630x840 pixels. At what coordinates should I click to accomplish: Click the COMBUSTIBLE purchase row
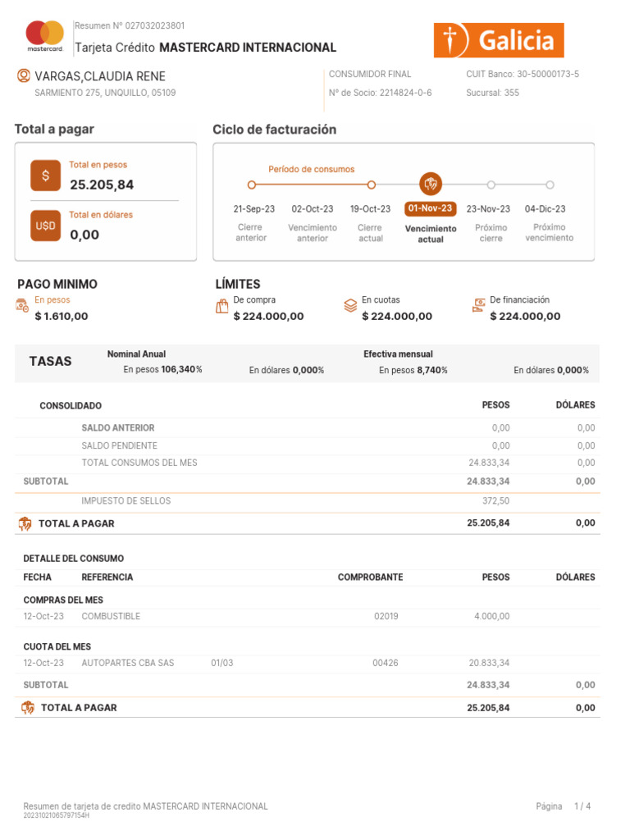[x=308, y=616]
